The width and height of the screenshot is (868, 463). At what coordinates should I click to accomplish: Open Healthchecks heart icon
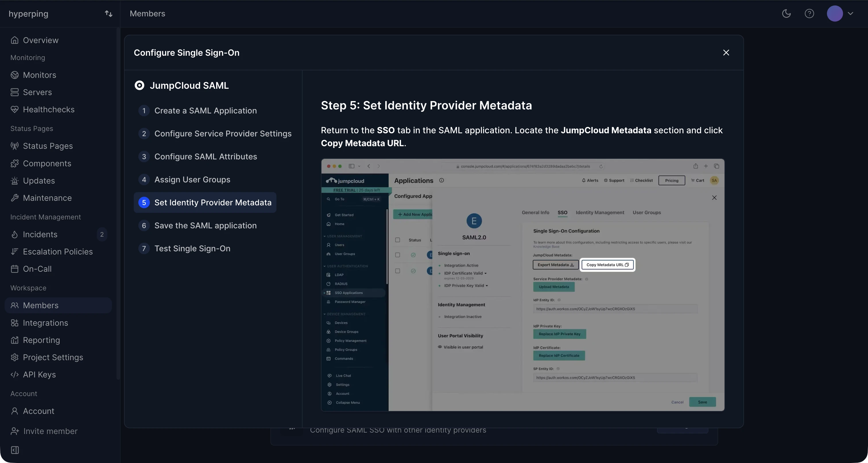tap(14, 109)
